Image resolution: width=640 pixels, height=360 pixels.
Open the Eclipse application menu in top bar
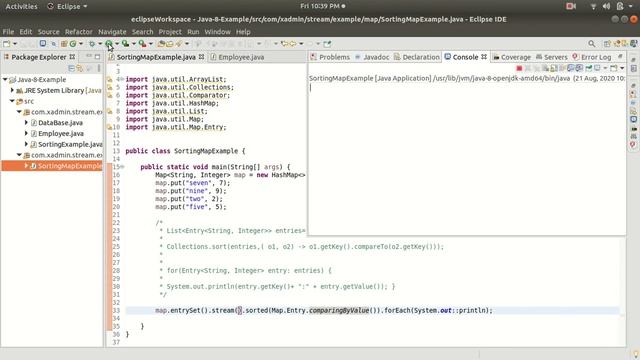click(x=67, y=6)
